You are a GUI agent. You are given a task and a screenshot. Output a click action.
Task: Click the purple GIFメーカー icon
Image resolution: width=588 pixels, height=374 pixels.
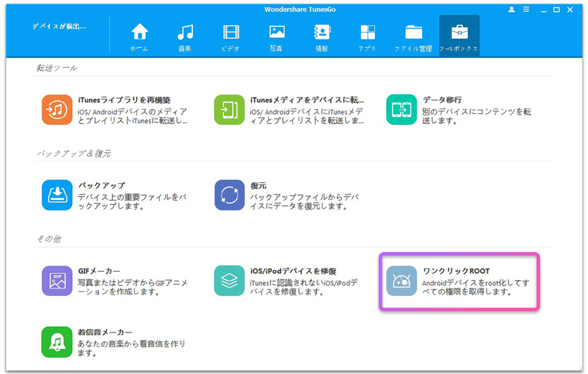pyautogui.click(x=57, y=281)
